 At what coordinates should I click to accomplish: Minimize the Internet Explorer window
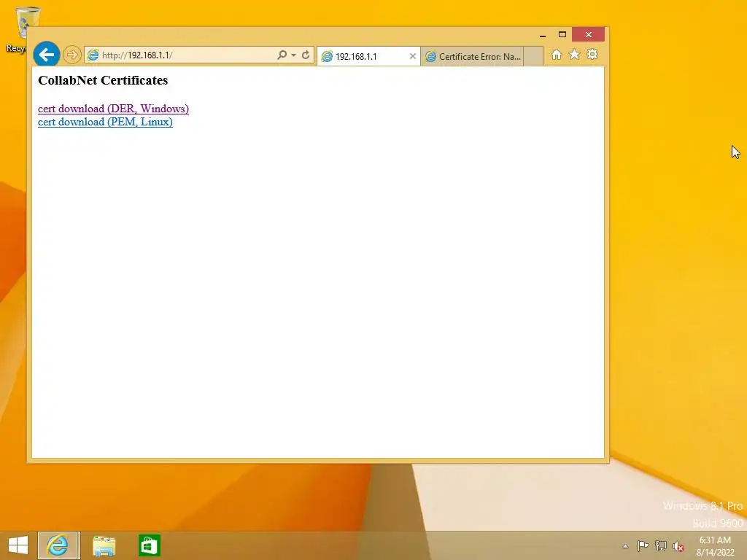542,35
